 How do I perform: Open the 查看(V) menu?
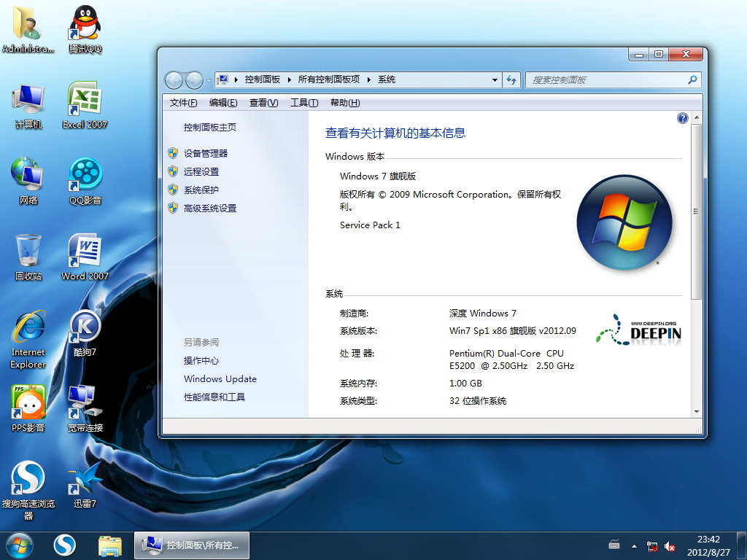pos(263,102)
